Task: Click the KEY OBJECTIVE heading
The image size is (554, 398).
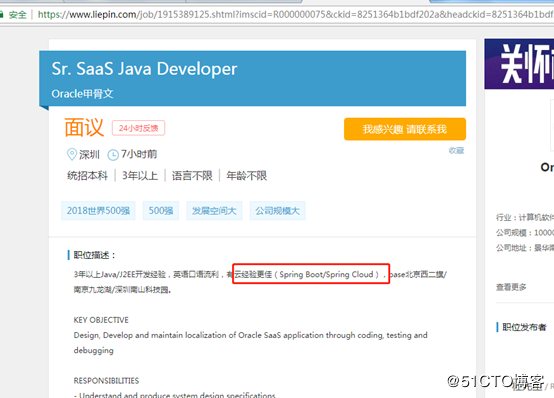Action: 101,320
